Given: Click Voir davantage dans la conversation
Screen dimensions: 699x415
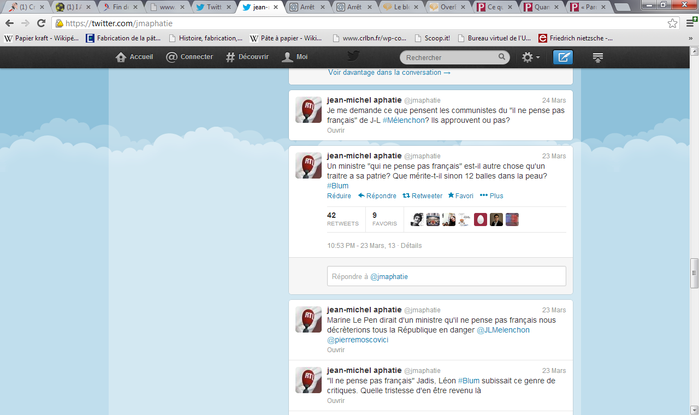Looking at the screenshot, I should [389, 72].
